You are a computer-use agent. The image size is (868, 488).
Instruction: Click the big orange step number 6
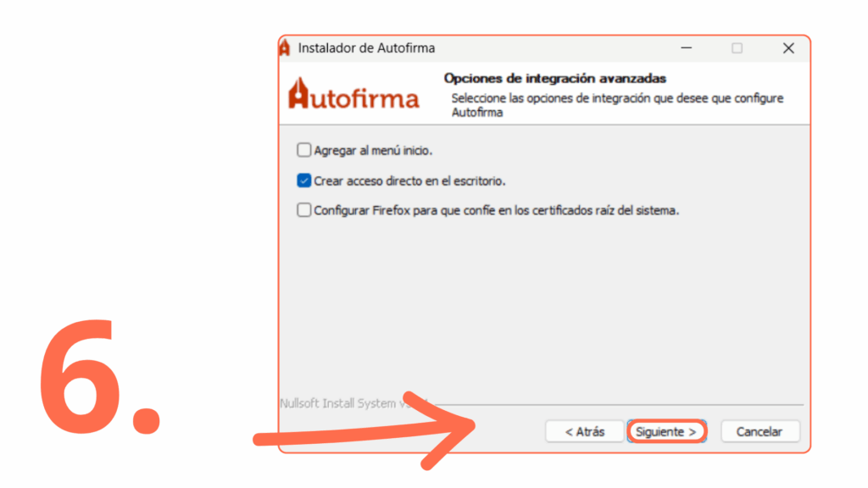tap(100, 376)
